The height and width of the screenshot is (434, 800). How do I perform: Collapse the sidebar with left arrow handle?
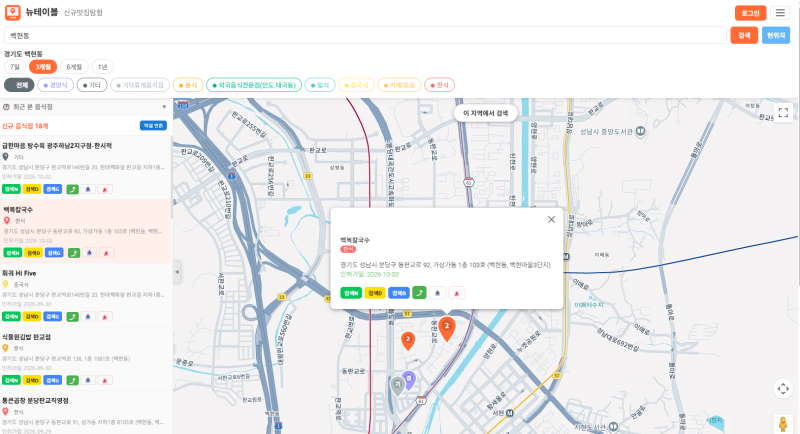(177, 271)
